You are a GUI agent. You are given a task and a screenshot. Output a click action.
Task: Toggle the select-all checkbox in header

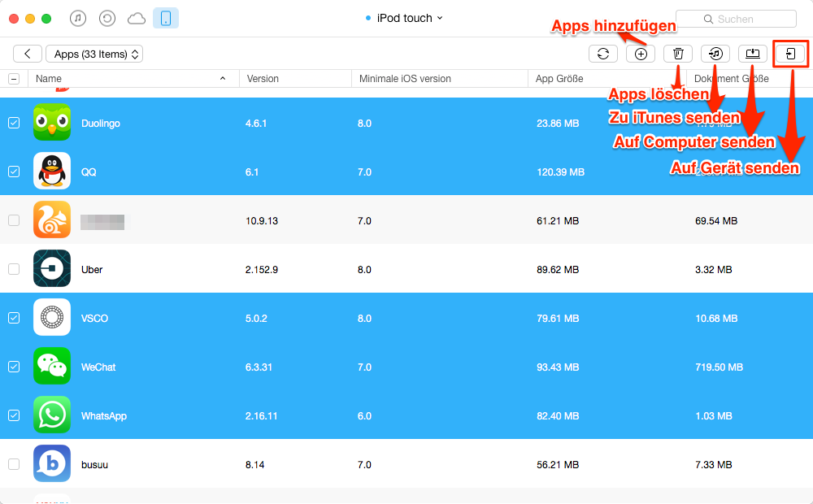tap(14, 79)
